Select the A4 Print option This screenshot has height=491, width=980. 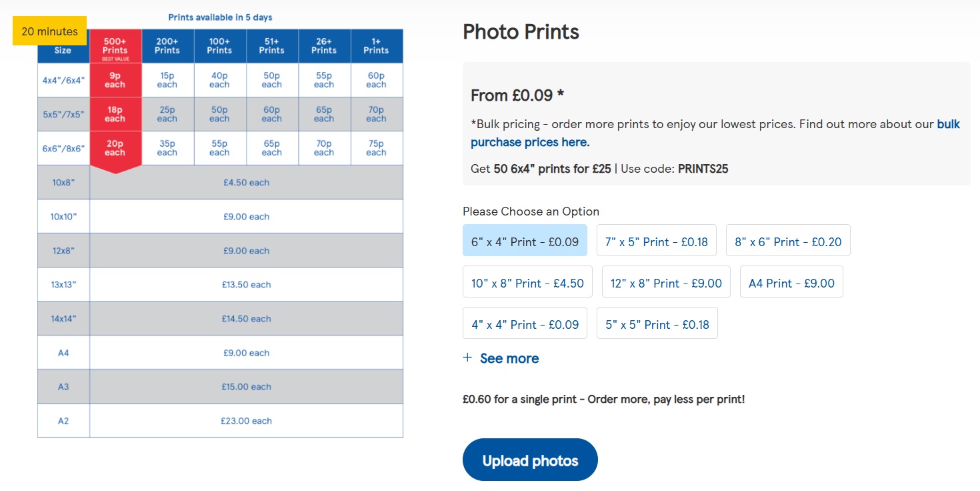click(x=791, y=282)
